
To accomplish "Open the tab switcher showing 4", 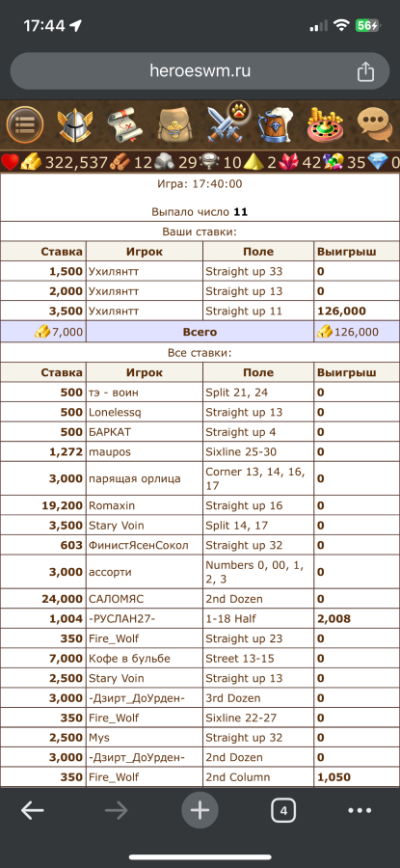I will 283,811.
